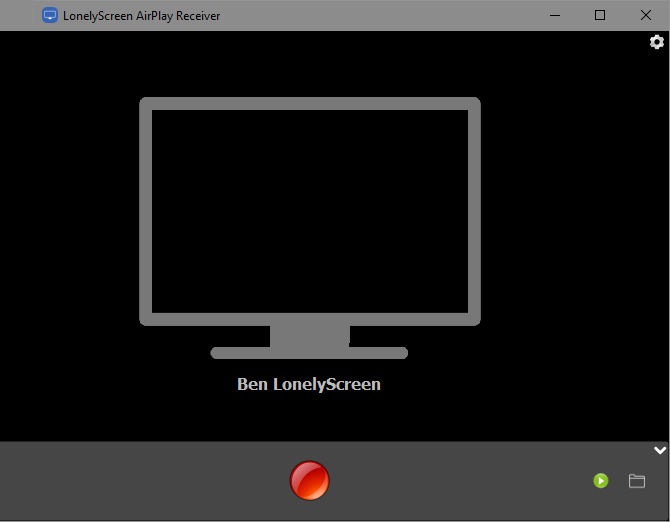Play recordings with the green play icon

601,481
